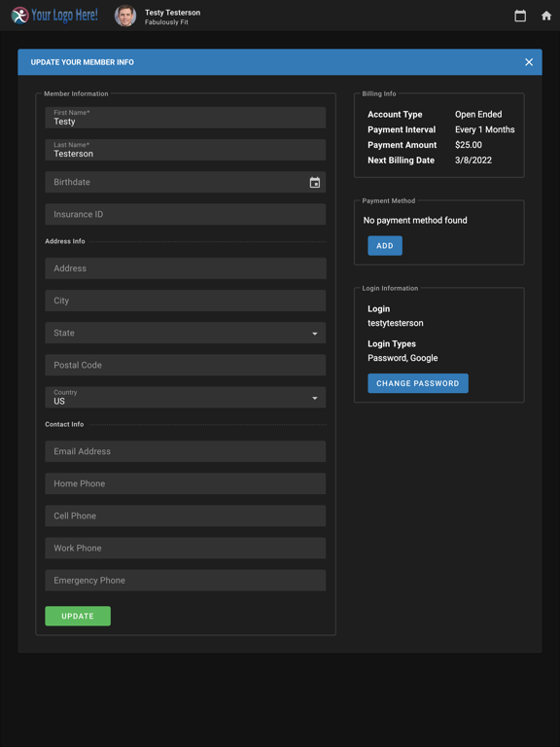Focus the Address field
This screenshot has width=560, height=747.
click(x=186, y=268)
